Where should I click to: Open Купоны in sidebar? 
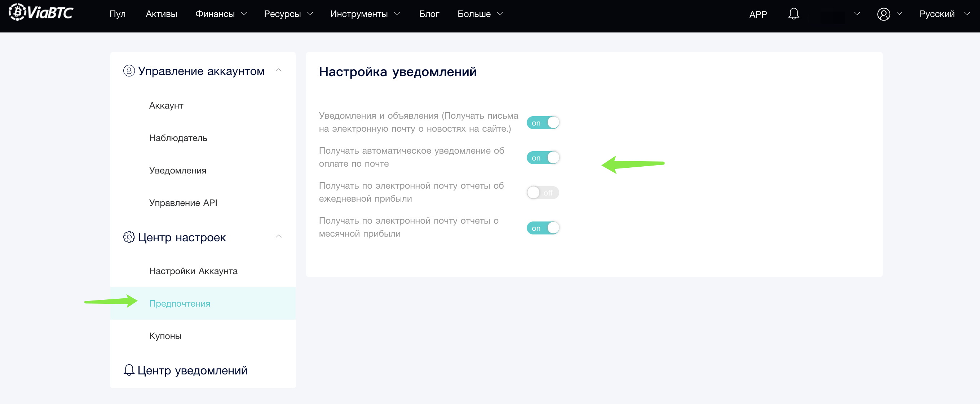165,336
